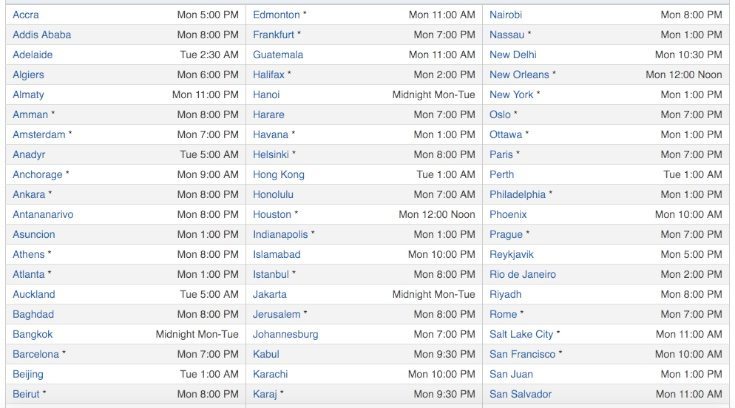Open the Addis Ababa city link
The image size is (735, 408).
[42, 35]
